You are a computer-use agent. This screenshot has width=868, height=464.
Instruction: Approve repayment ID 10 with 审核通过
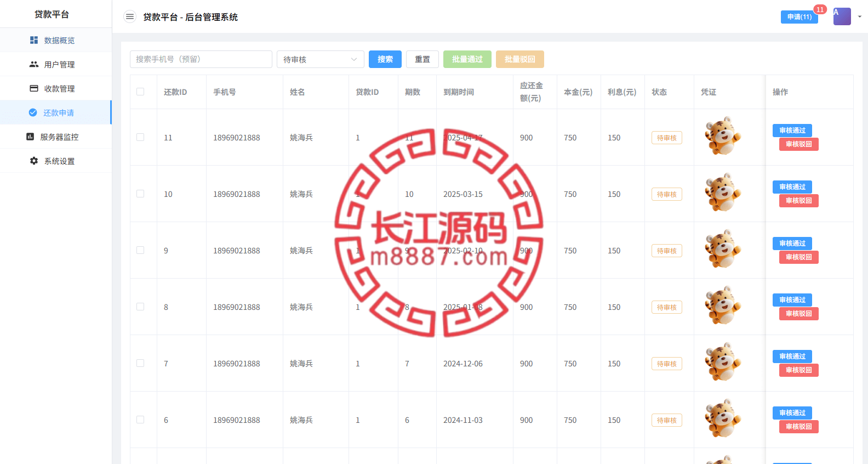(x=792, y=187)
